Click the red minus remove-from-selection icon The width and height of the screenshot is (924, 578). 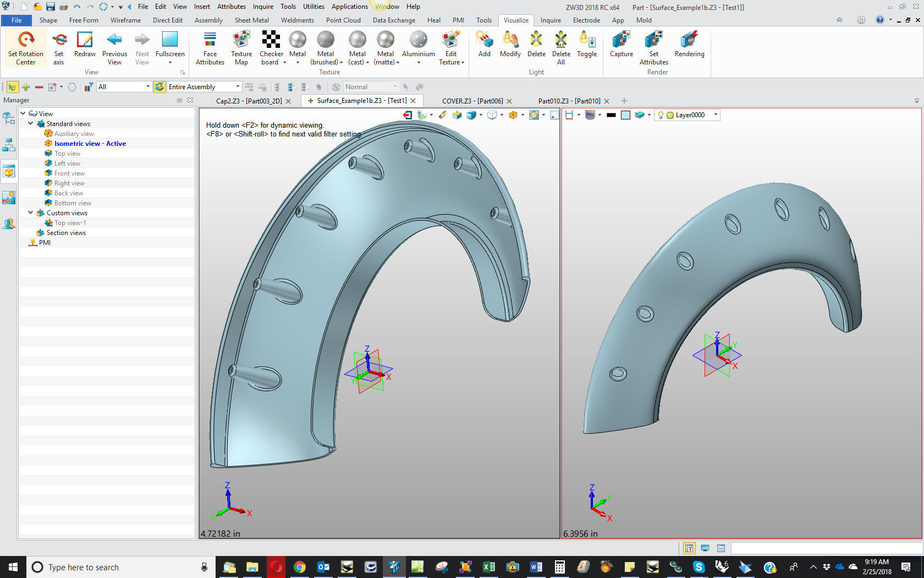tap(39, 87)
